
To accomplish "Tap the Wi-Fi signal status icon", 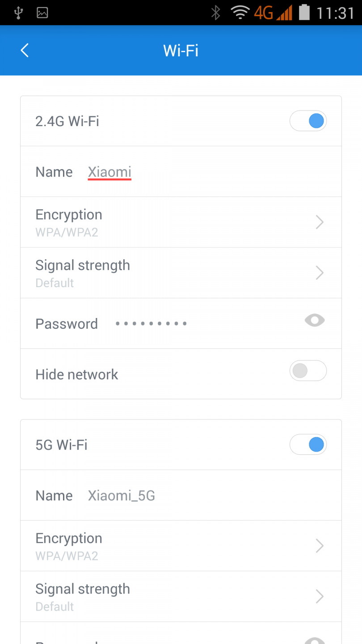I will pyautogui.click(x=240, y=13).
